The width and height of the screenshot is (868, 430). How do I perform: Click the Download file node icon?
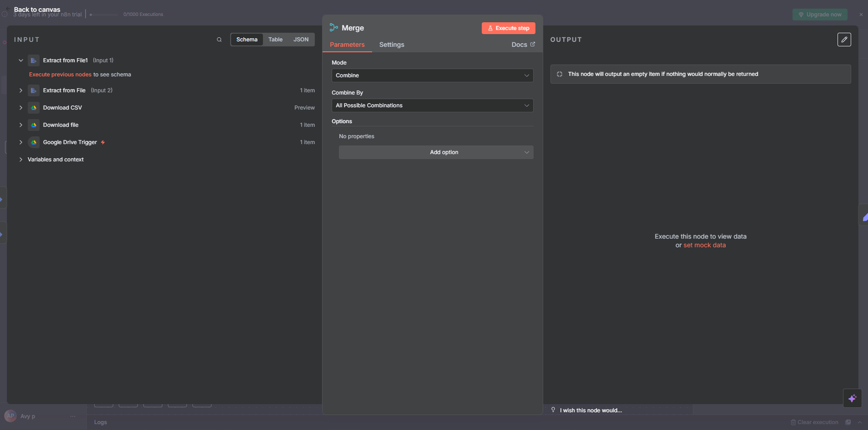(34, 125)
